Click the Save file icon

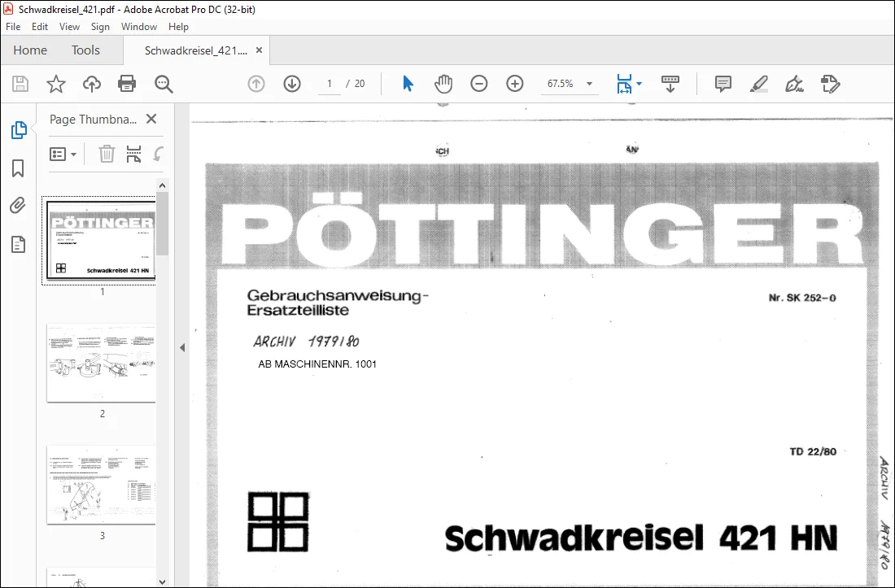tap(20, 84)
